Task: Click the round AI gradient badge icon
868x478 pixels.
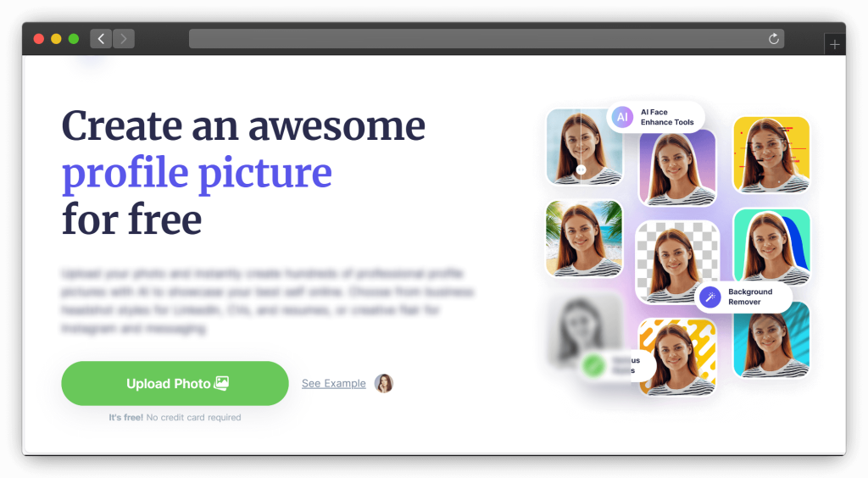Action: click(623, 117)
